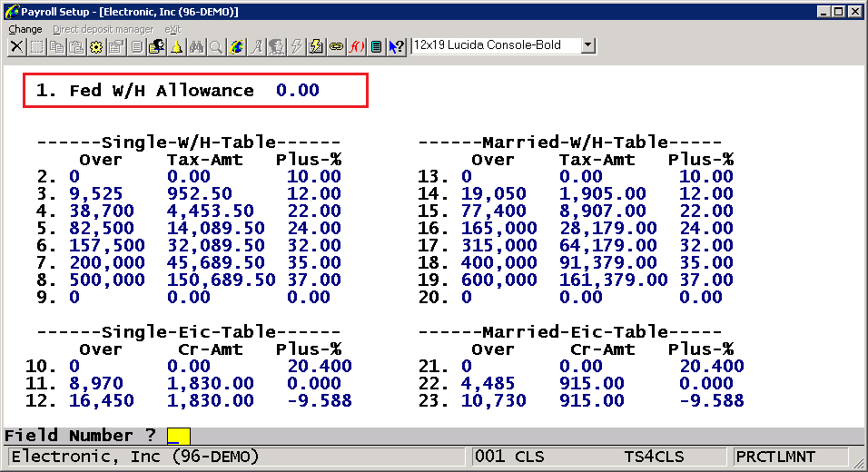Click row 11 Over value 8,970
This screenshot has width=868, height=472.
tap(95, 383)
